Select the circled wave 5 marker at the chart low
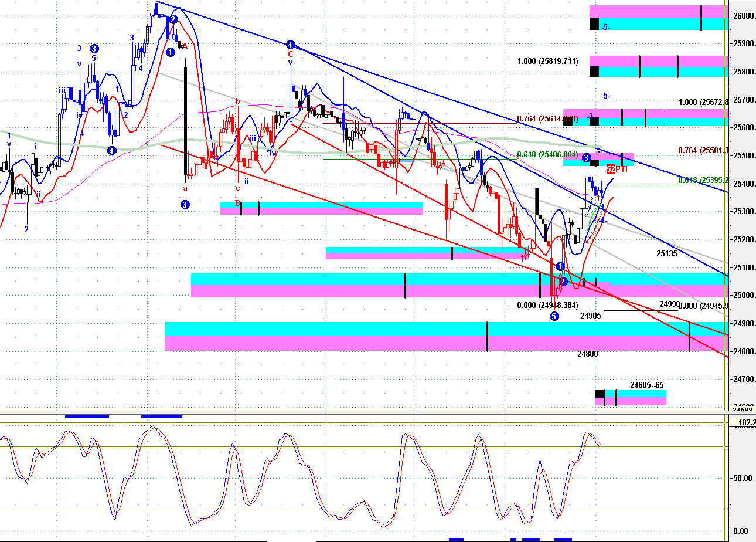The width and height of the screenshot is (756, 542). pyautogui.click(x=554, y=316)
